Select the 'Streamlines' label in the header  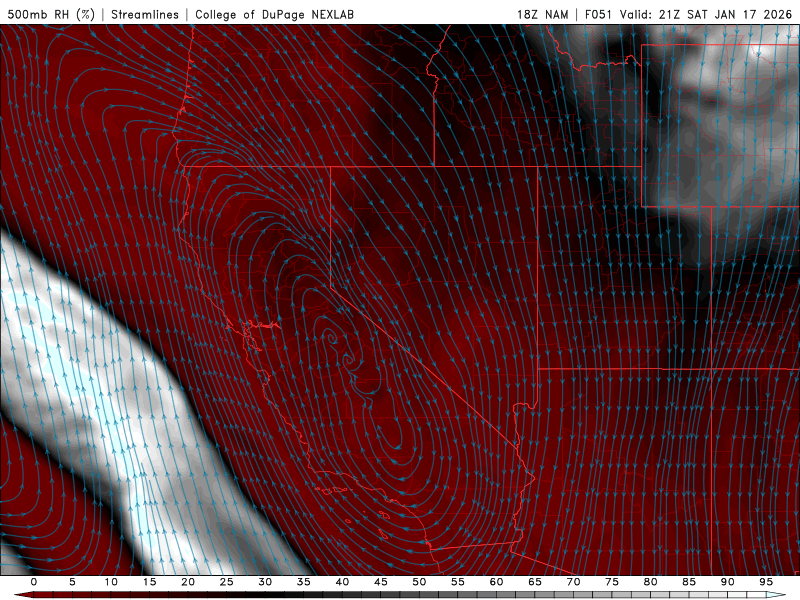[145, 14]
